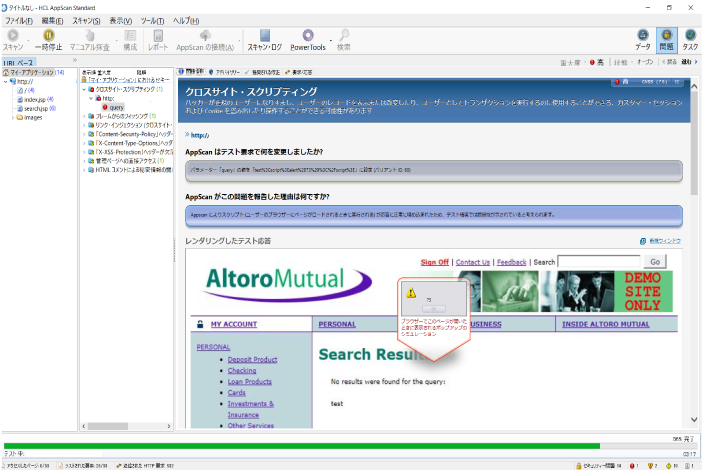Open the View (表示) menu
704x470 pixels.
pos(121,21)
